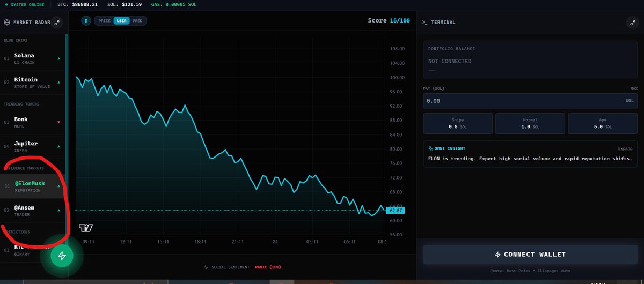The height and width of the screenshot is (284, 644).
Task: Switch chart to PRED mode
Action: (137, 20)
